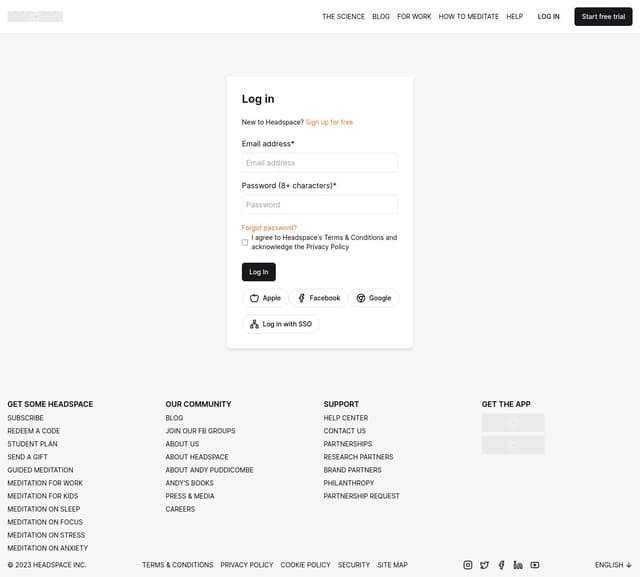Open Cookie Policy bottom link
This screenshot has width=640, height=577.
(305, 565)
